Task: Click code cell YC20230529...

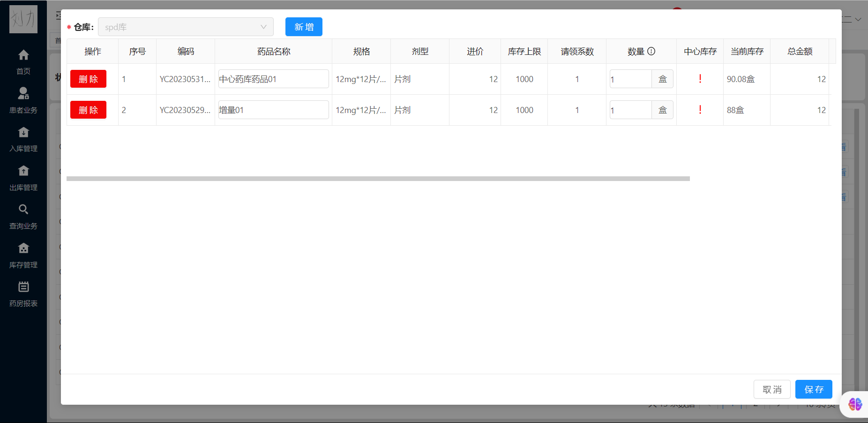Action: click(x=185, y=110)
